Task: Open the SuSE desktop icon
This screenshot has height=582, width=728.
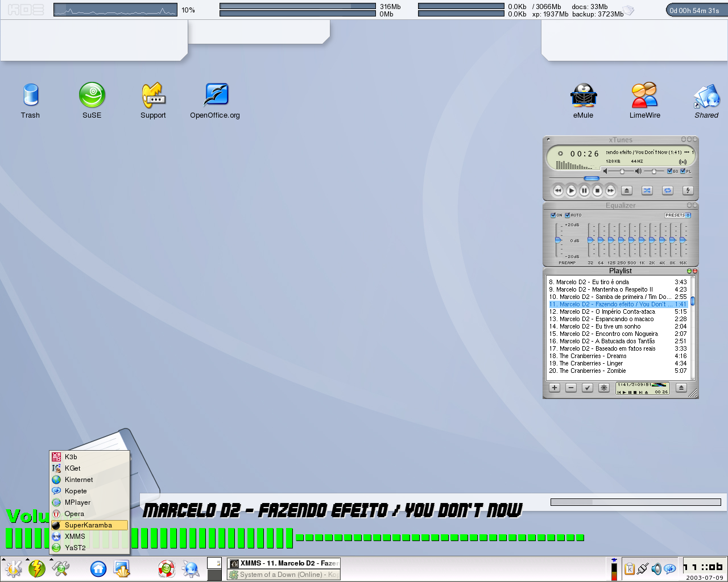Action: pyautogui.click(x=92, y=101)
